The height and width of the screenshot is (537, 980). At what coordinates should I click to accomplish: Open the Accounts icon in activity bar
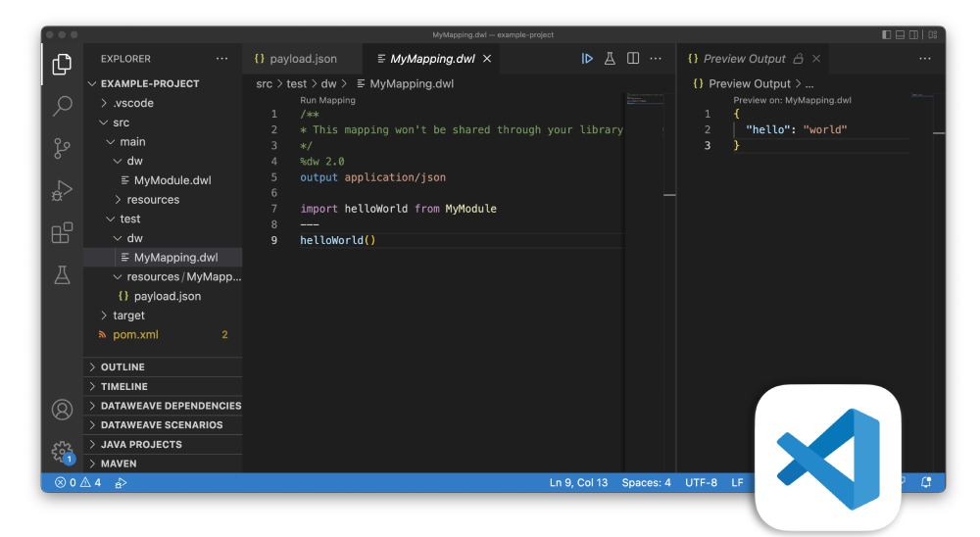pyautogui.click(x=62, y=410)
